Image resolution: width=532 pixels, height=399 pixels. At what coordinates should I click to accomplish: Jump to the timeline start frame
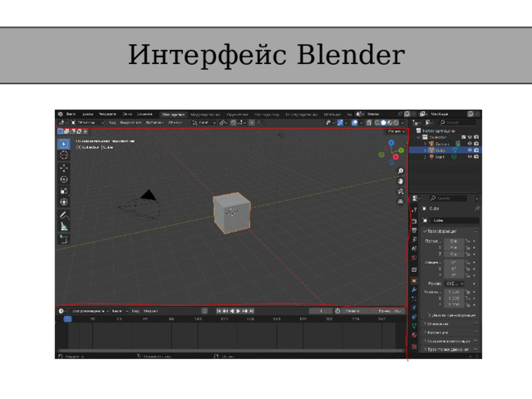coord(219,311)
